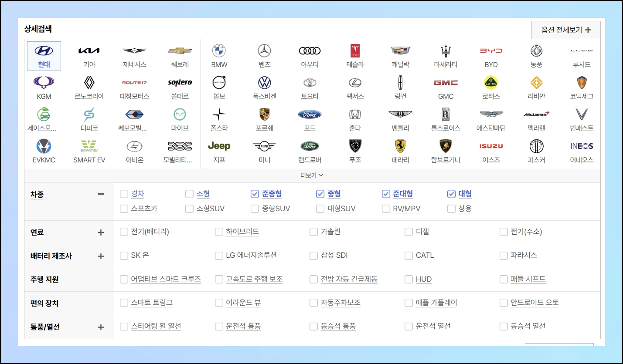Image resolution: width=623 pixels, height=364 pixels.
Task: Choose the Kia (기아) brand logo
Action: [89, 51]
